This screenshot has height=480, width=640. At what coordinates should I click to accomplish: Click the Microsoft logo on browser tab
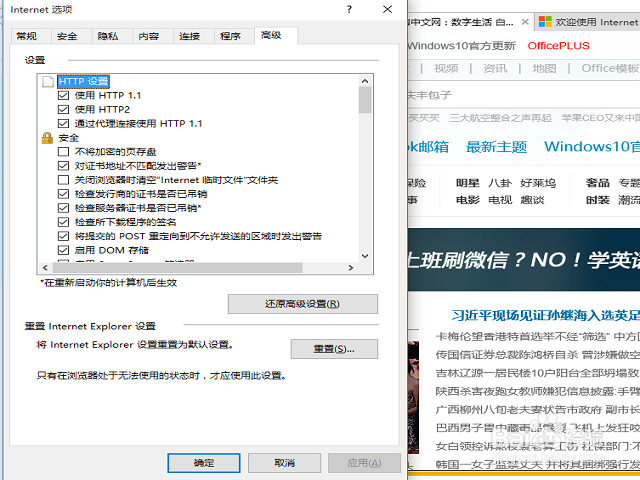(545, 22)
